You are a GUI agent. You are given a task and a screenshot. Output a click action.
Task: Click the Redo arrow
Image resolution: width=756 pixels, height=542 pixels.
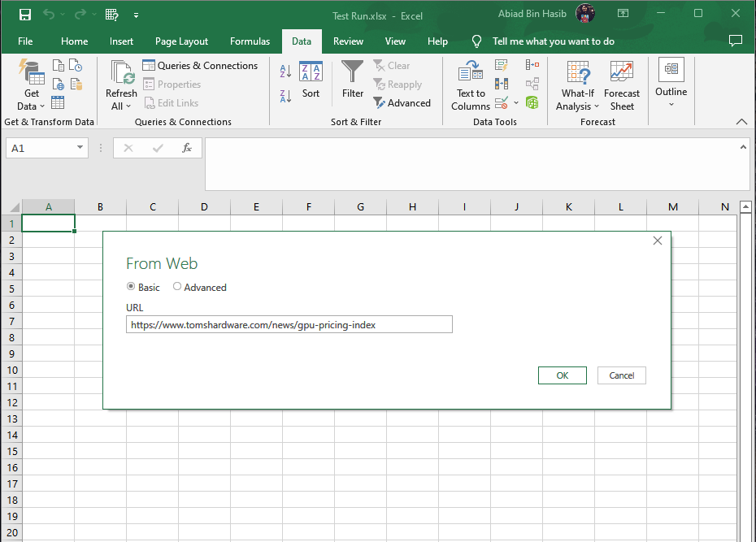[x=80, y=15]
